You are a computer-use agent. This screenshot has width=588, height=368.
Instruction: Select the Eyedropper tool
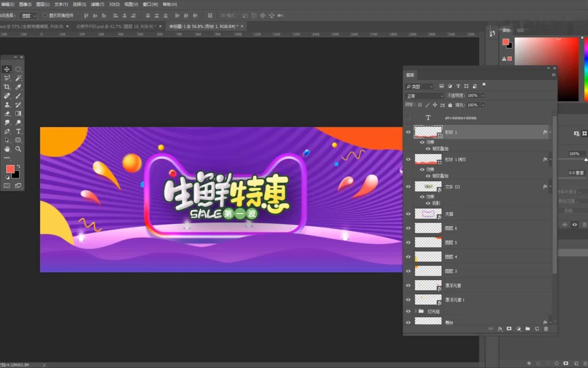coord(18,87)
